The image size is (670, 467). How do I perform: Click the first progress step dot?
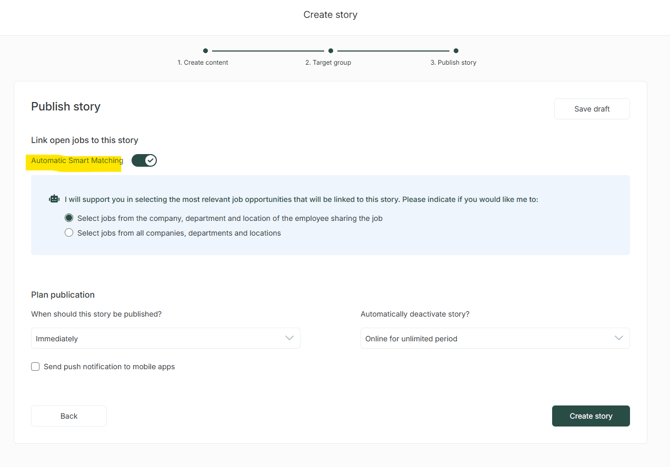(x=205, y=50)
